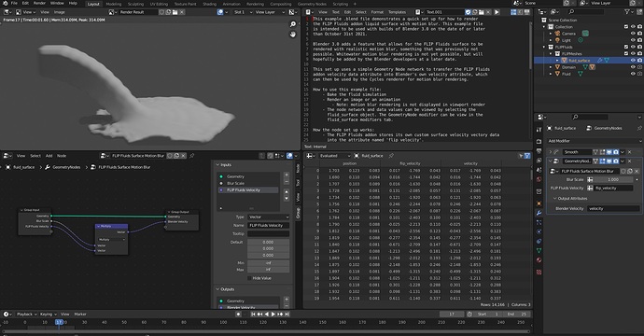Move the input socket up in list
This screenshot has width=644, height=336.
pos(287,192)
